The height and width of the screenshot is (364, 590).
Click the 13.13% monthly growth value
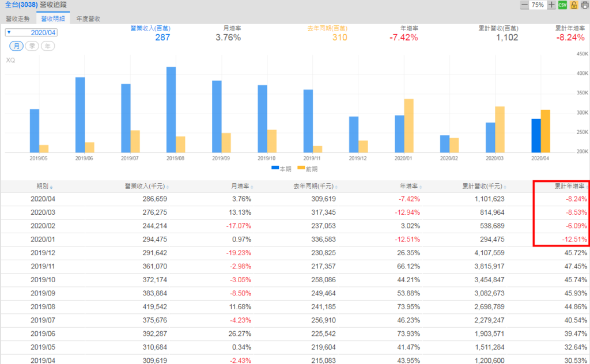[x=240, y=213]
